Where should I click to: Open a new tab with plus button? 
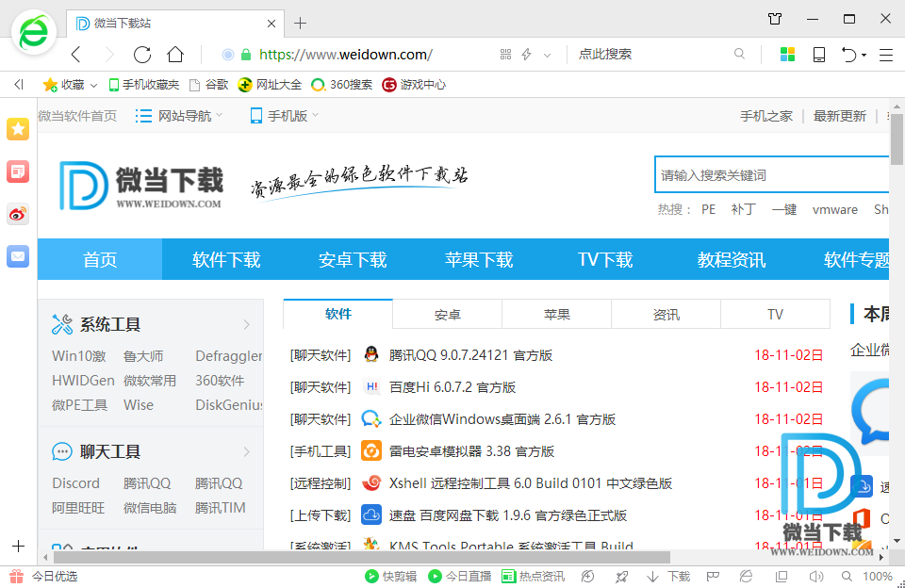click(x=300, y=23)
